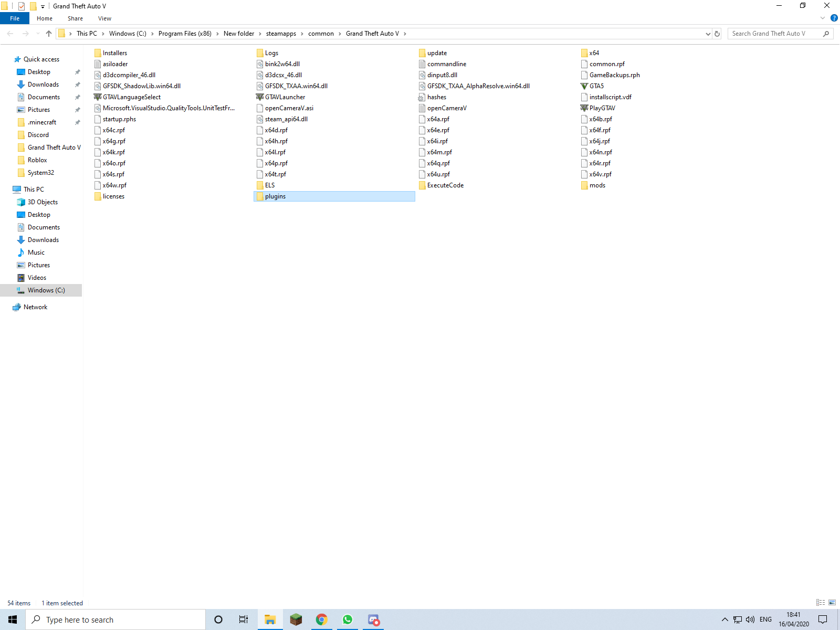This screenshot has height=630, width=840.
Task: Select the hashes file icon
Action: 422,97
